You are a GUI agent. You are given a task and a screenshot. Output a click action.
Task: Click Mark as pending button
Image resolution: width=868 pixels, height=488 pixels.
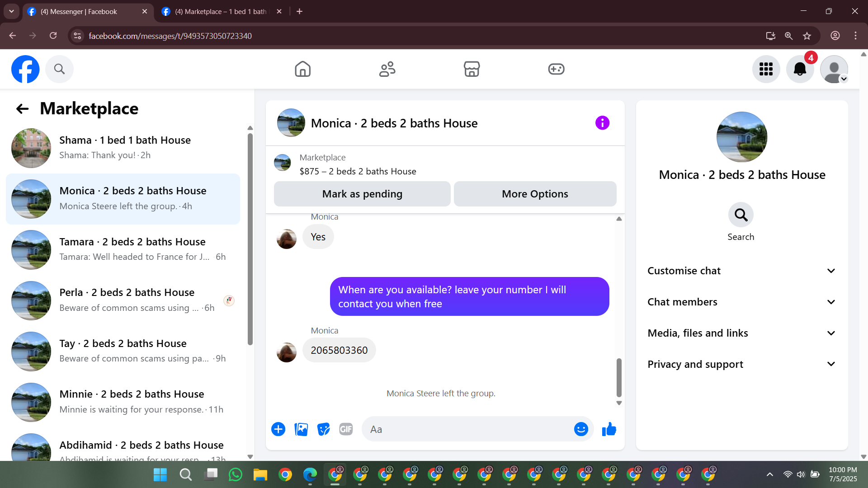point(362,194)
